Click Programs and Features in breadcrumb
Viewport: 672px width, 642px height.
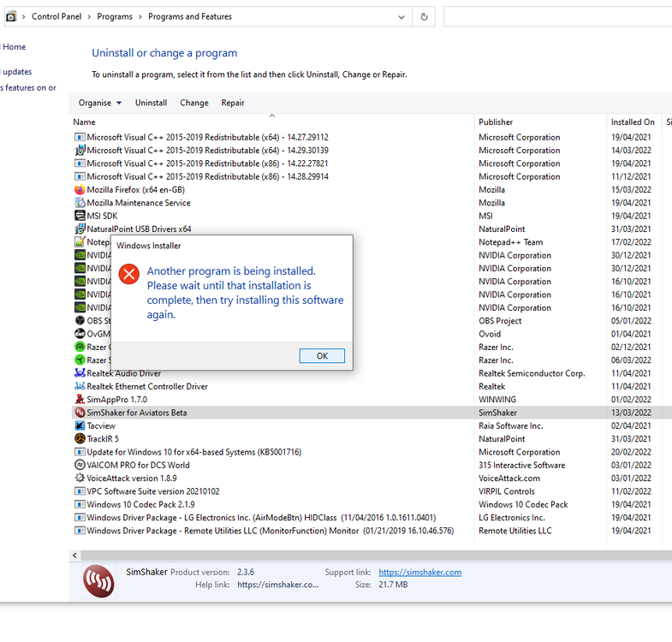click(x=190, y=17)
